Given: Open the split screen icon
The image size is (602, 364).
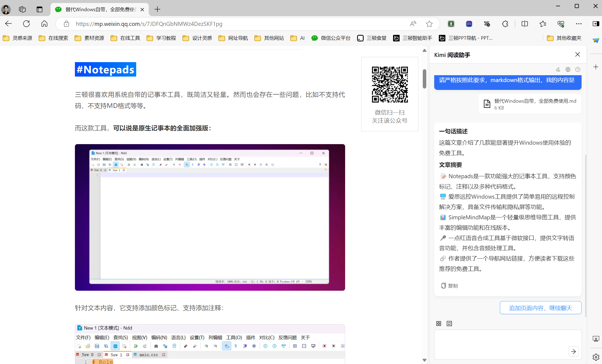Looking at the screenshot, I should tap(525, 24).
